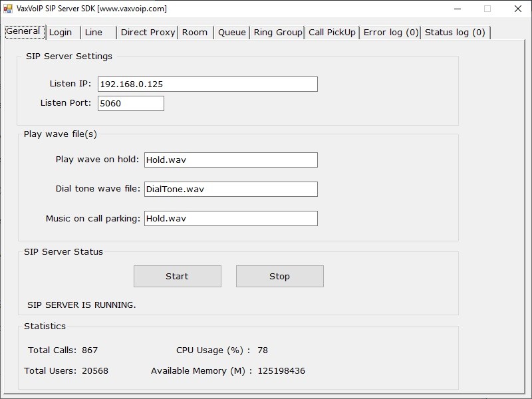Click the Listen IP: label
Screen dimensions: 532x399
coord(70,84)
